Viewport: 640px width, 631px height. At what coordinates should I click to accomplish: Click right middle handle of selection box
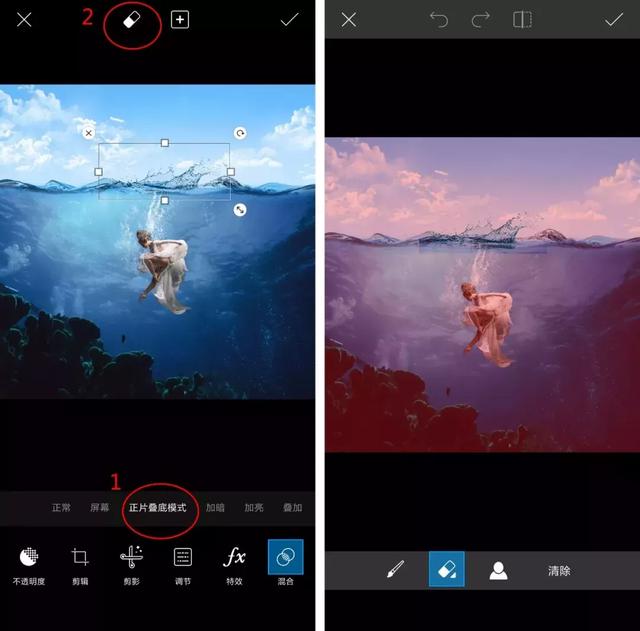(231, 172)
